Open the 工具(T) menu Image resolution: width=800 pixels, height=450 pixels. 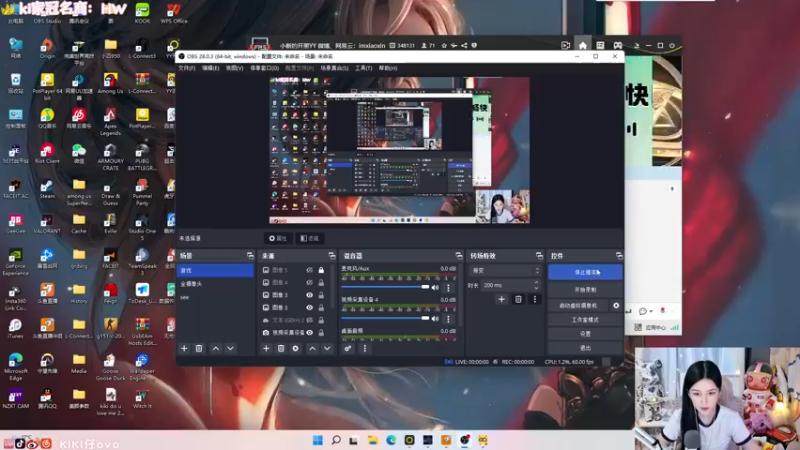click(363, 68)
